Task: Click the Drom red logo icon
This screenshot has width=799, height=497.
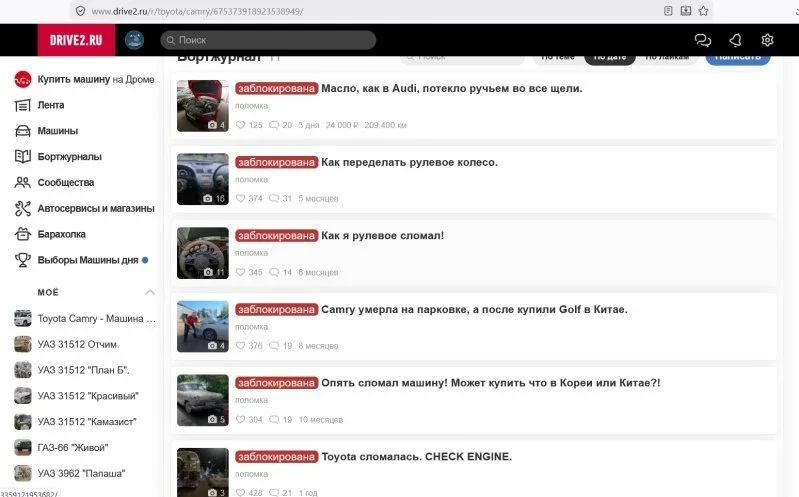Action: [x=23, y=79]
